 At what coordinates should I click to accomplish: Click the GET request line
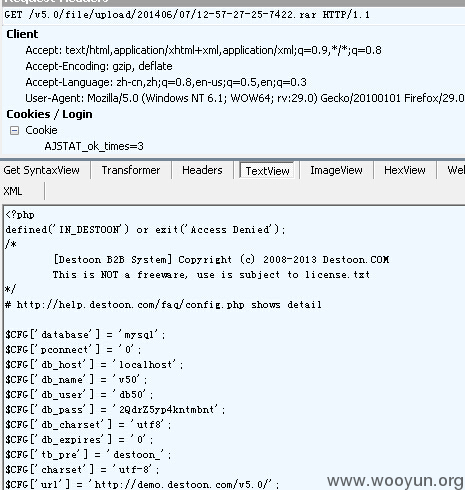tap(187, 15)
